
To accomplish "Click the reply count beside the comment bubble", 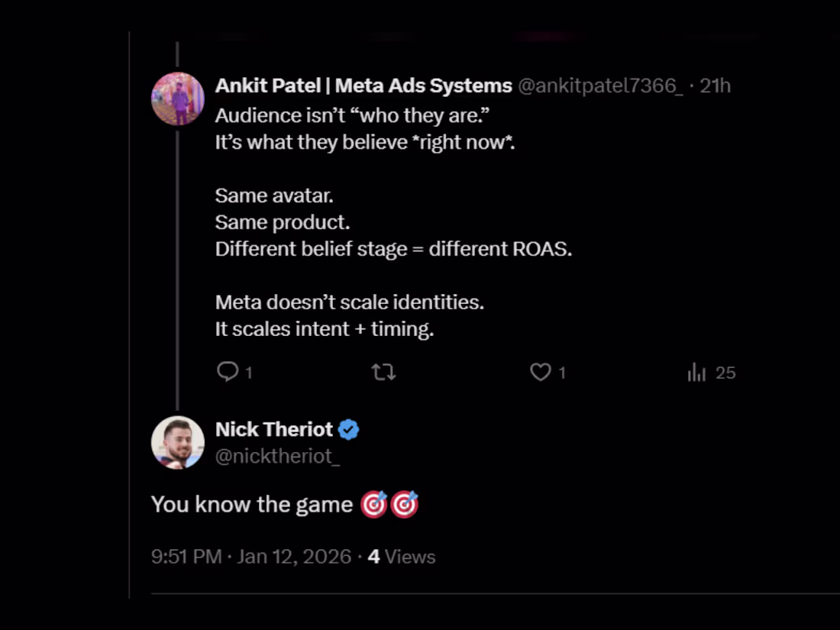I will [x=248, y=373].
